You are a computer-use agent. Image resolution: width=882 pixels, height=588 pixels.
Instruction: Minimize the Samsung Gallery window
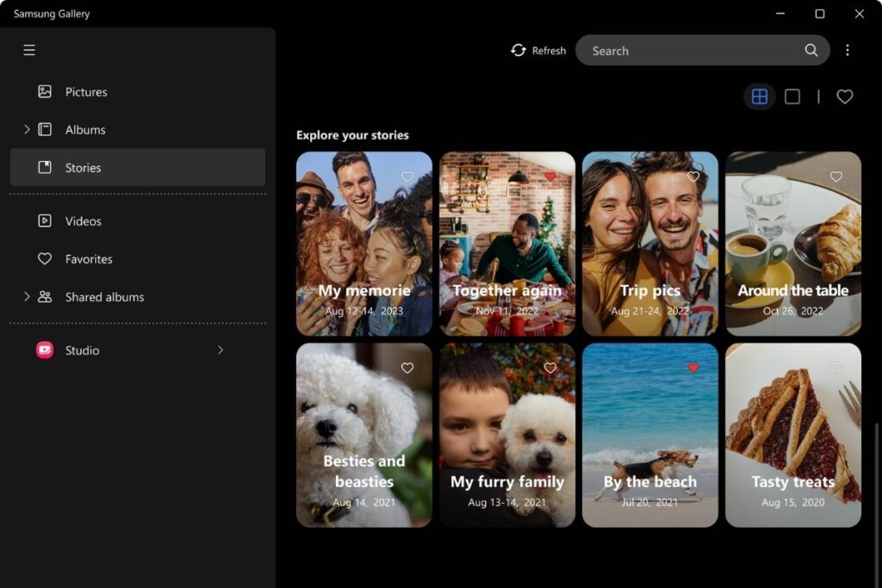(780, 14)
